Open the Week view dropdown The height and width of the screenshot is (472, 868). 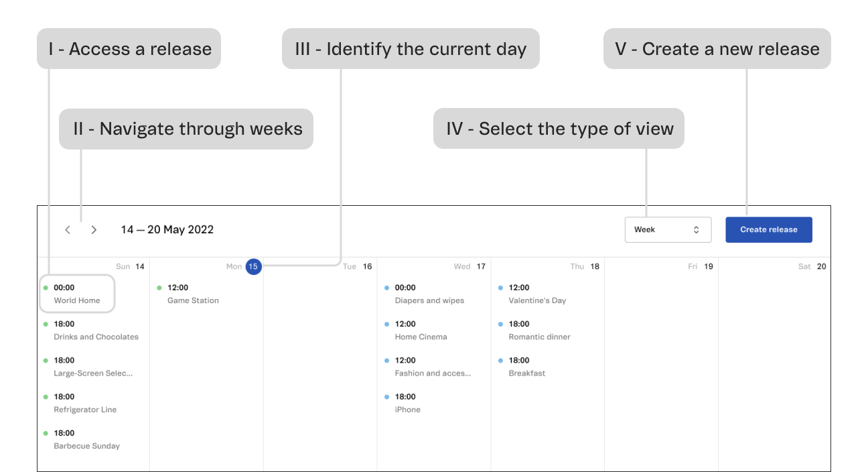[667, 230]
